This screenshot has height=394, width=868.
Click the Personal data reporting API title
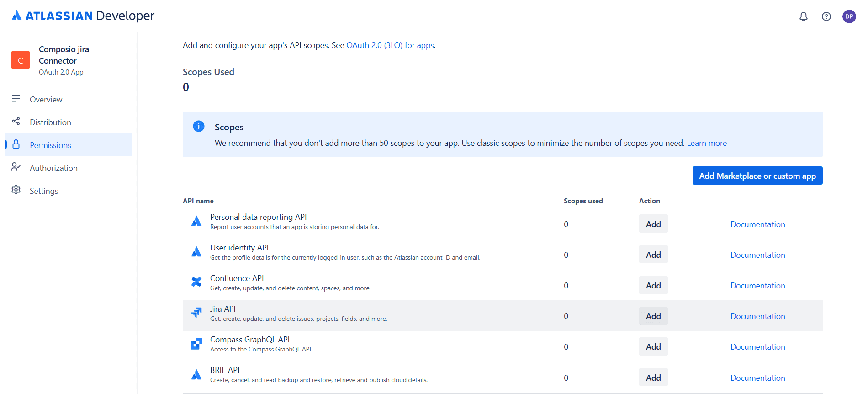coord(258,217)
